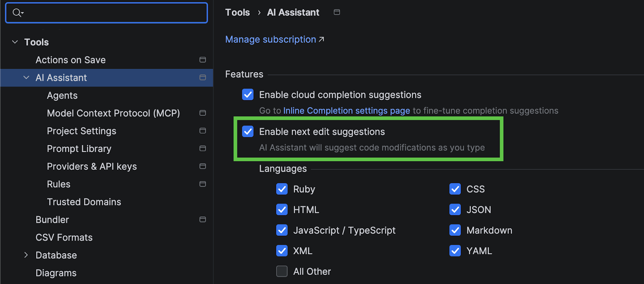The image size is (644, 284).
Task: Click project-level icon next to Bundler
Action: point(202,220)
